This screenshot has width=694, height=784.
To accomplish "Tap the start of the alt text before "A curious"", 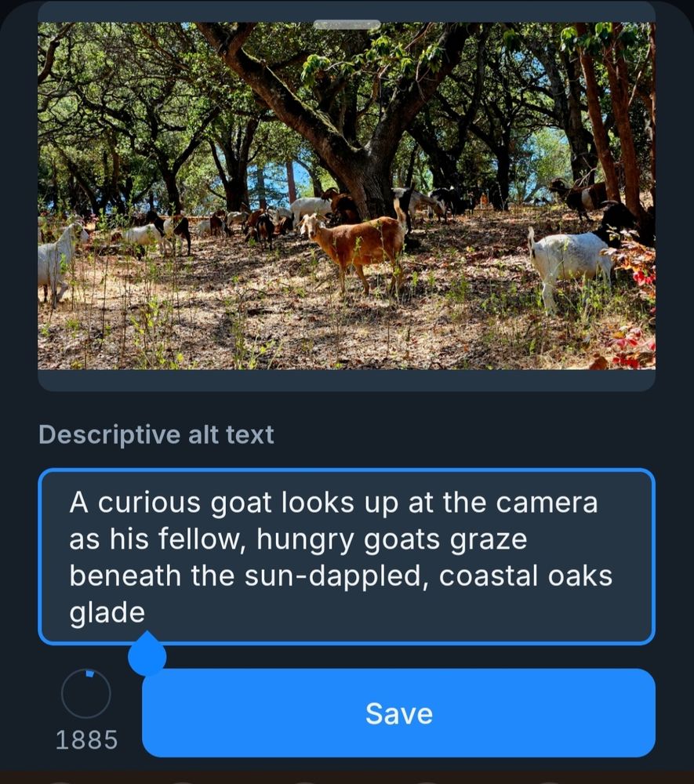I will coord(71,502).
